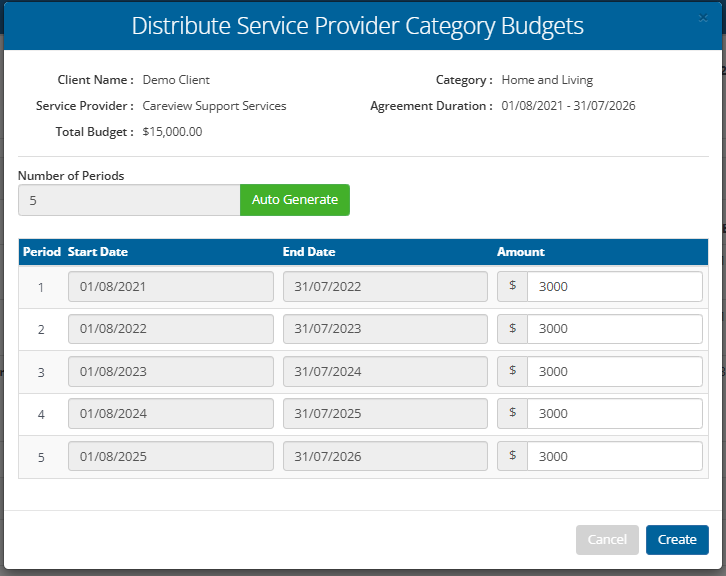The image size is (726, 576).
Task: Click end date 31/07/2026 for Period 5
Action: [x=385, y=457]
